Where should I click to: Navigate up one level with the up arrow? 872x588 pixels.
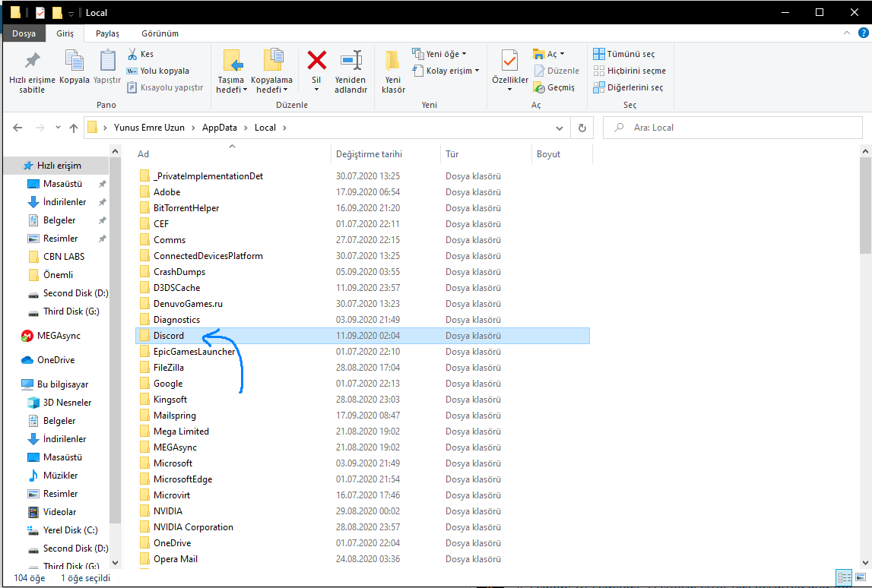pos(73,127)
